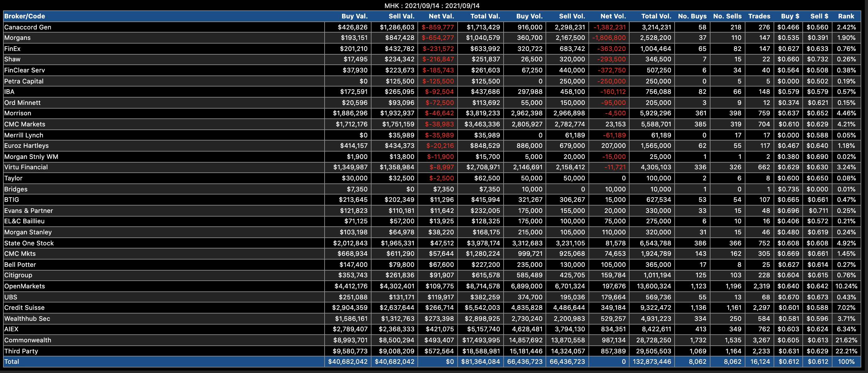Select the Morrison broker name

tap(17, 113)
